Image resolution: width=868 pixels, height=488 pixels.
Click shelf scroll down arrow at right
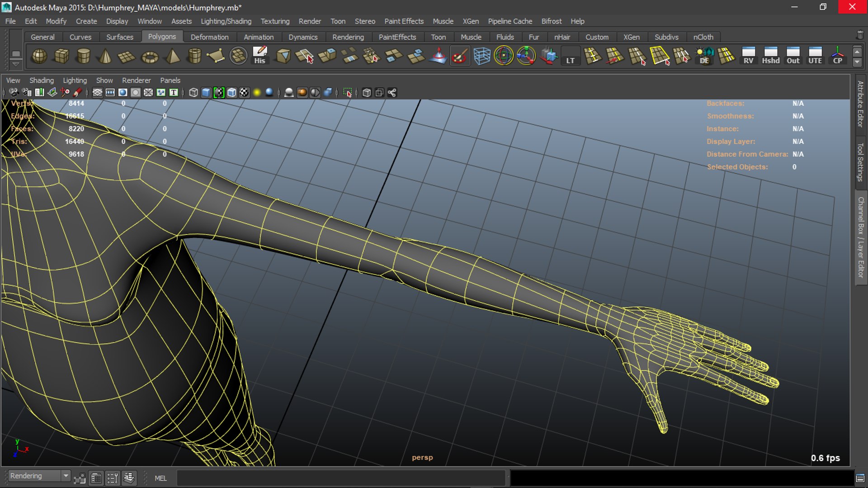click(x=857, y=62)
